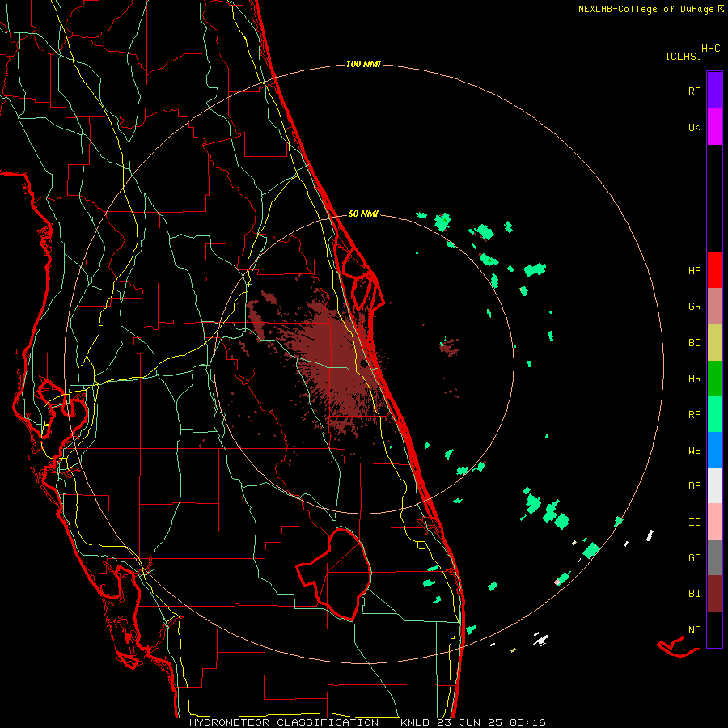Click the ND black legend swatch

[714, 629]
